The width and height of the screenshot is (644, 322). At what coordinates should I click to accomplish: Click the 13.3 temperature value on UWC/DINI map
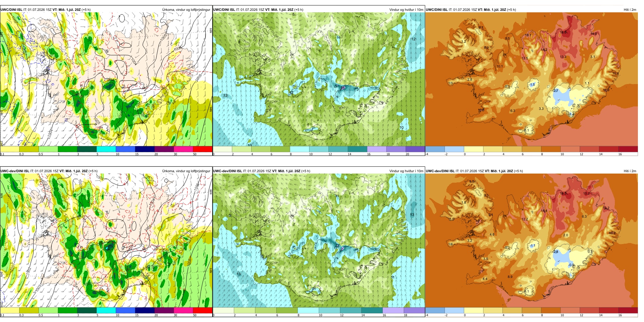(563, 57)
